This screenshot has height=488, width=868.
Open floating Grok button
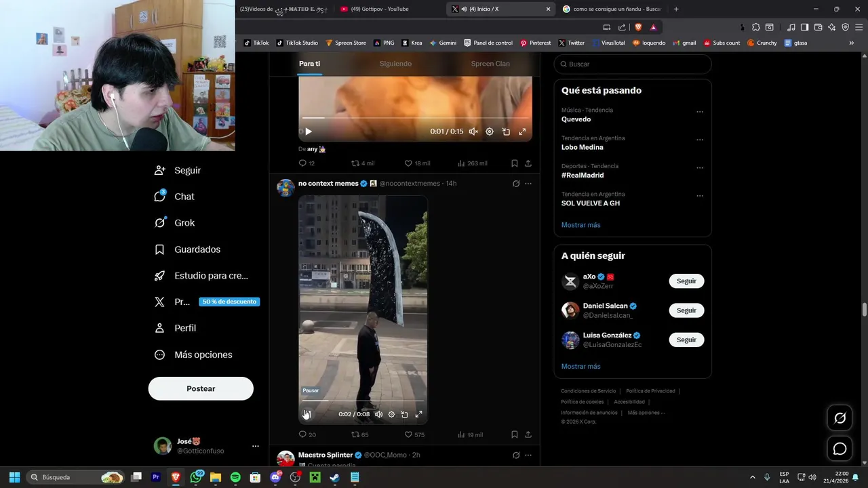(840, 418)
